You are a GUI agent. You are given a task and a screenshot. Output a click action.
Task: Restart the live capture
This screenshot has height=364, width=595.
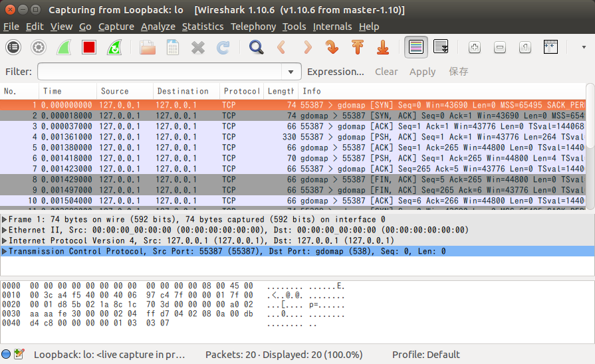[114, 47]
